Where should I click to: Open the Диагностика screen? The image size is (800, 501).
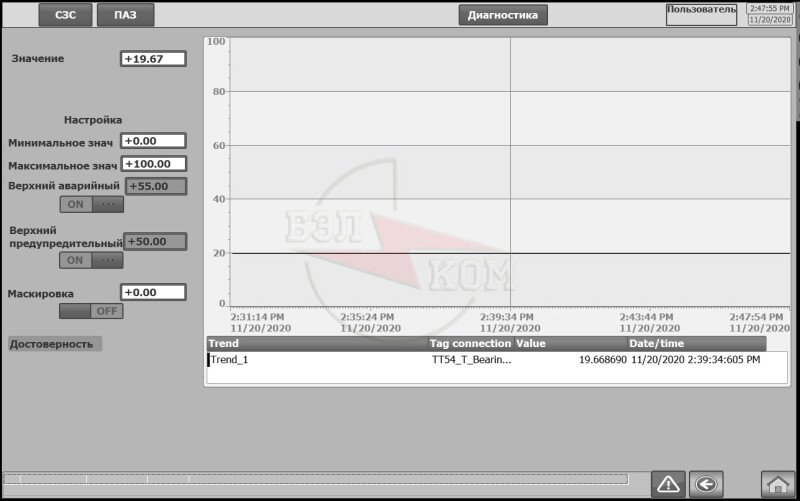point(503,15)
